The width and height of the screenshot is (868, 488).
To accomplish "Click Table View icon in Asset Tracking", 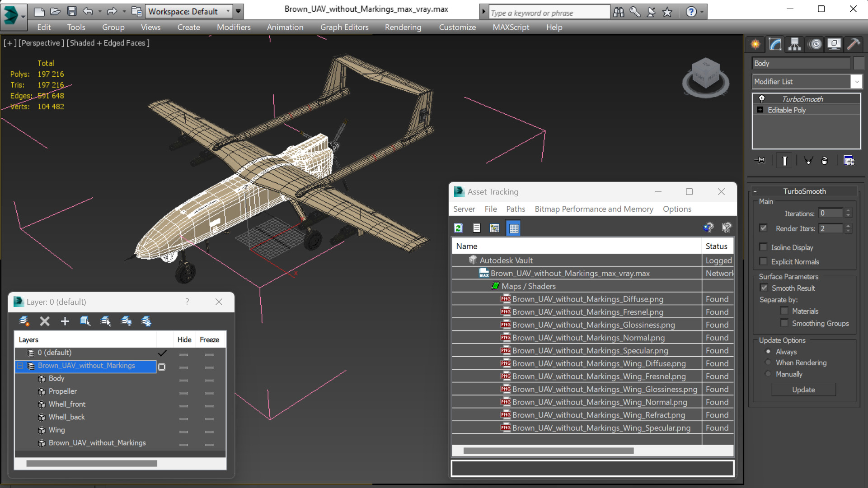I will [514, 228].
